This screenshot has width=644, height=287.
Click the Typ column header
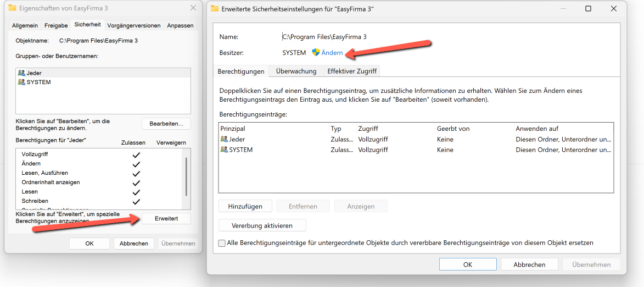pos(343,129)
